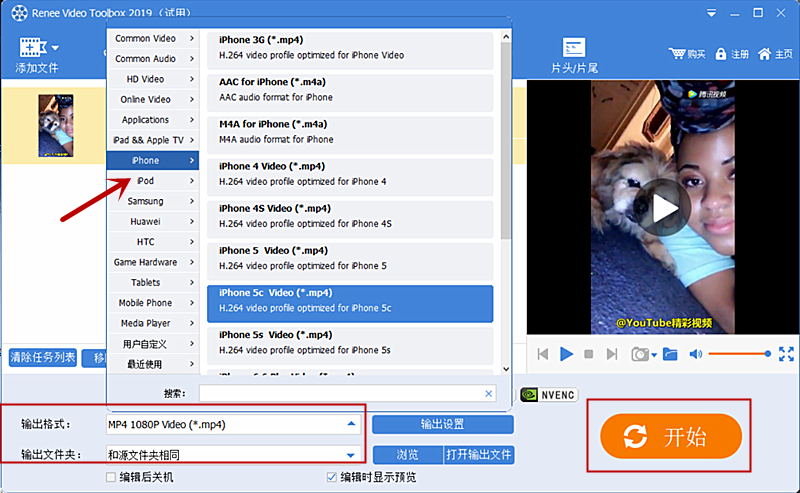Take a snapshot with the camera icon
This screenshot has height=493, width=800.
click(640, 354)
